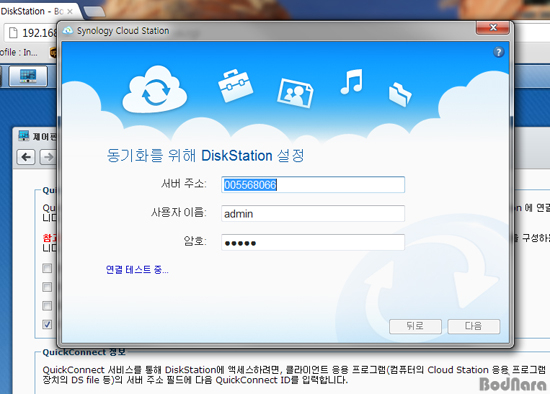Click the 다음 next button
550x394 pixels.
pyautogui.click(x=474, y=326)
